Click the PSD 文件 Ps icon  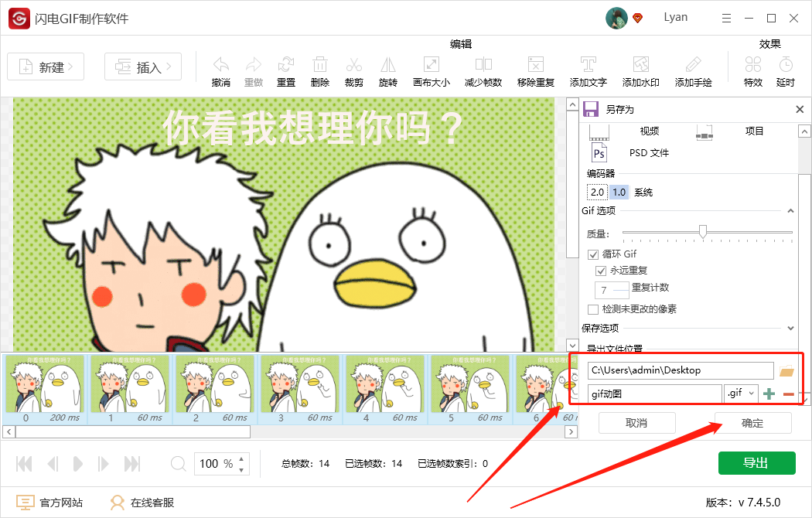pos(599,152)
